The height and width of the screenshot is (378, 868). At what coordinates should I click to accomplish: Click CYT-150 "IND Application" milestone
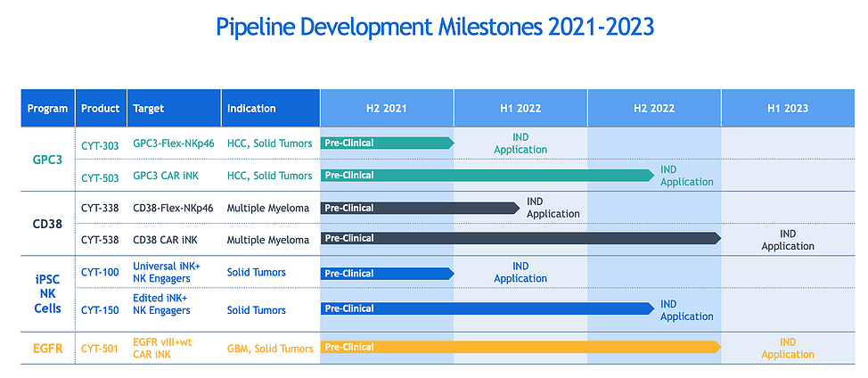point(687,310)
